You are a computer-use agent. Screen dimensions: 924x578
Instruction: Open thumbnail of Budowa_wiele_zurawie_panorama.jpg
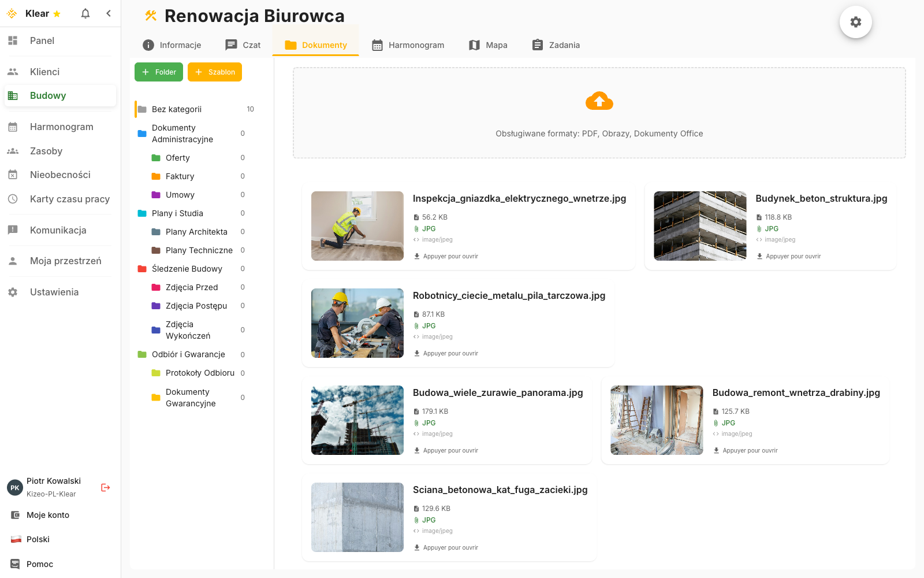click(357, 420)
